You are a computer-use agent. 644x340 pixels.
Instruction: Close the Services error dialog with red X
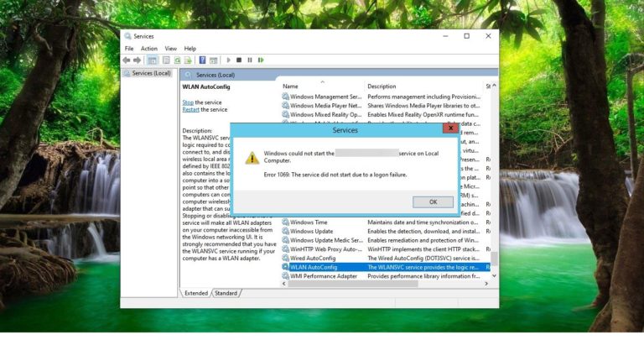click(x=450, y=128)
